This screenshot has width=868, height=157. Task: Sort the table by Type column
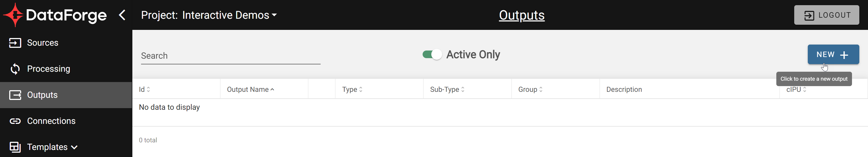[x=352, y=89]
